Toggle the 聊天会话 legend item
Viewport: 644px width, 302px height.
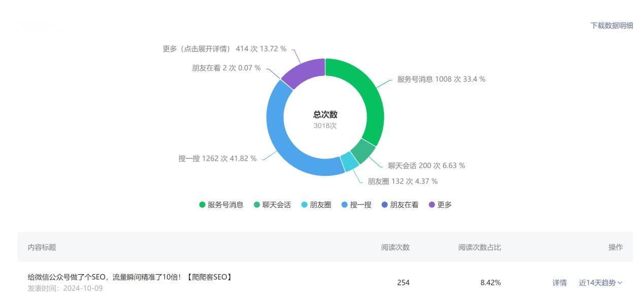tap(272, 205)
